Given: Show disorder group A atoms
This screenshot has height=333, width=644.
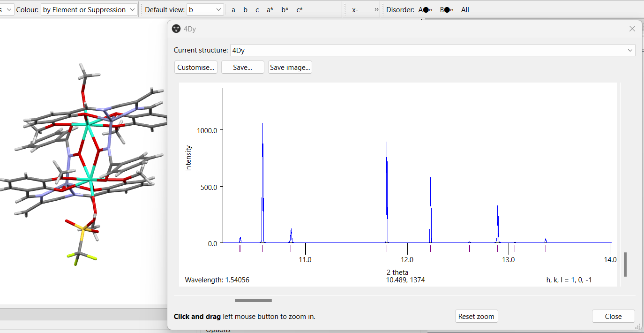Looking at the screenshot, I should coord(425,9).
